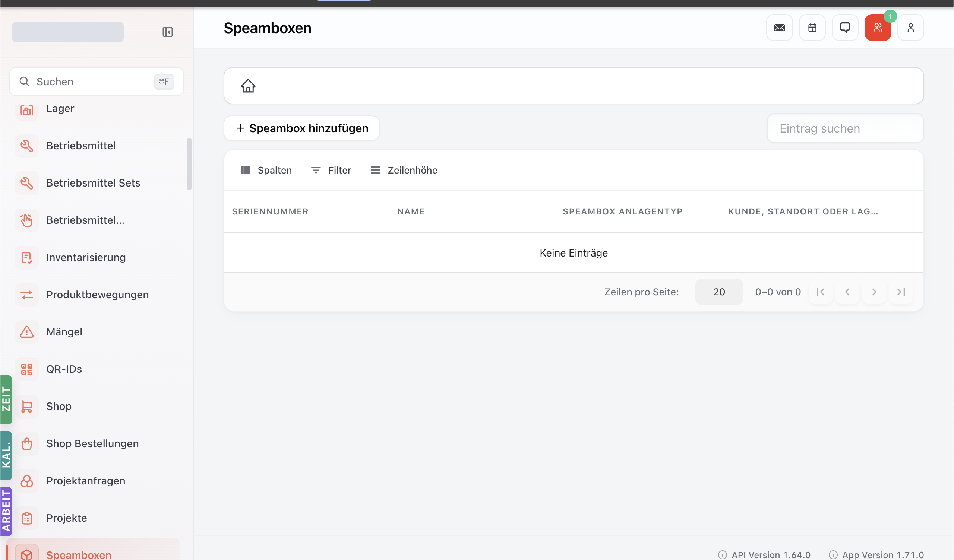Click the API Version 1.64.0 text
The width and height of the screenshot is (954, 560).
(x=771, y=555)
